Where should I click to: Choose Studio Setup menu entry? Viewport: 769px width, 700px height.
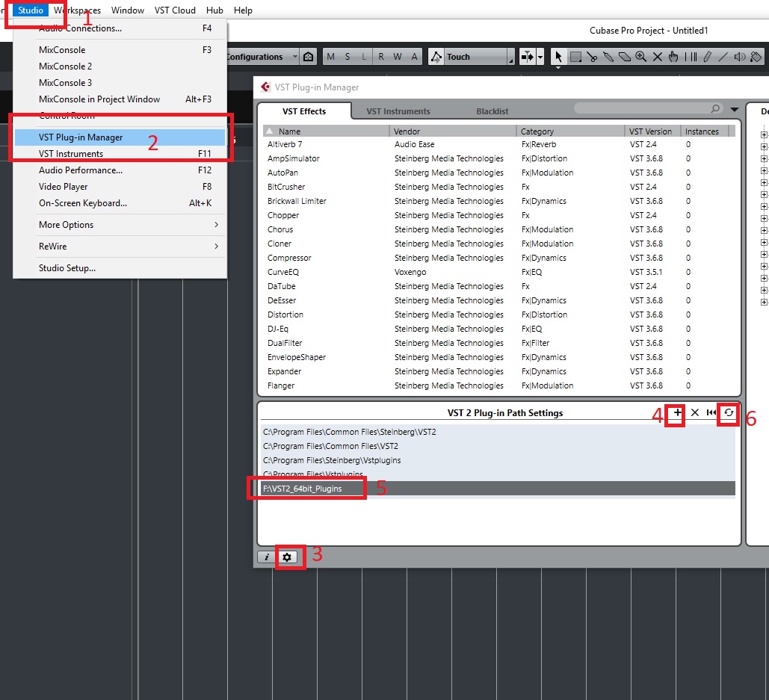[x=120, y=268]
